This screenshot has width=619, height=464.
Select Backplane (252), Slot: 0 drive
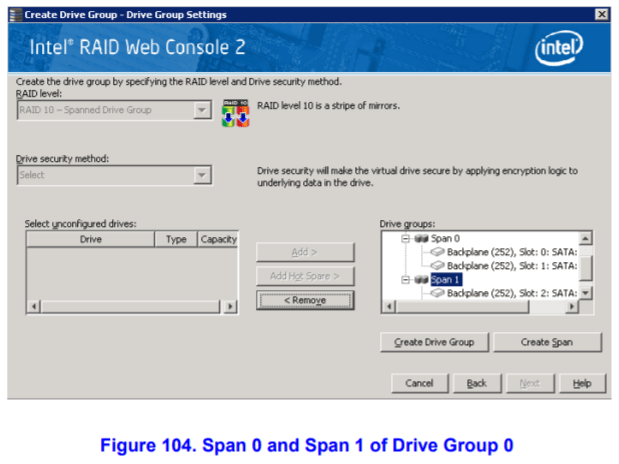pyautogui.click(x=512, y=252)
